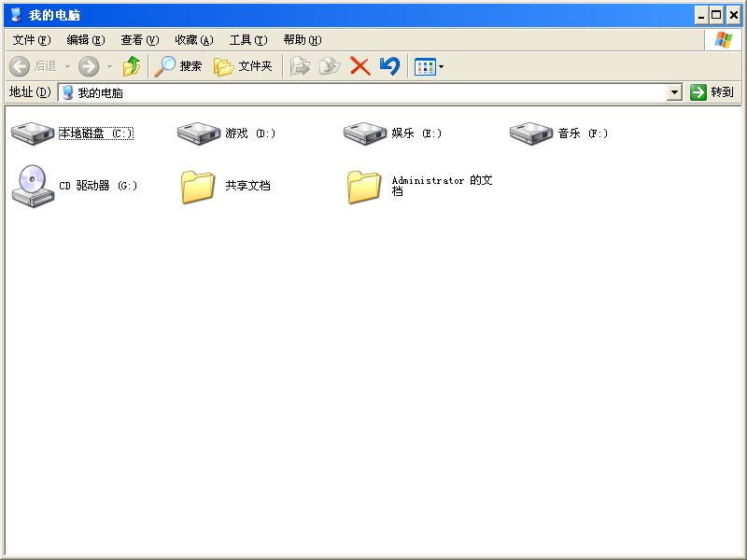Click the My Computer icon in title bar
Screen dimensions: 747x560
coord(17,15)
